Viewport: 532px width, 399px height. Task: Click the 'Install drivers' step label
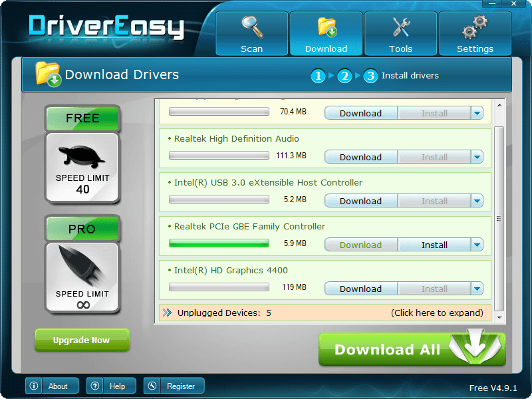pos(410,75)
